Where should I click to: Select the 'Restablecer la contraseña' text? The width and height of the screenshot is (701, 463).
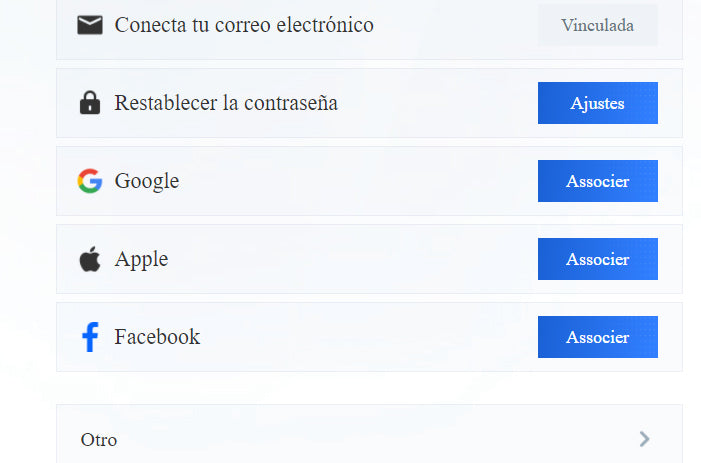tap(226, 103)
